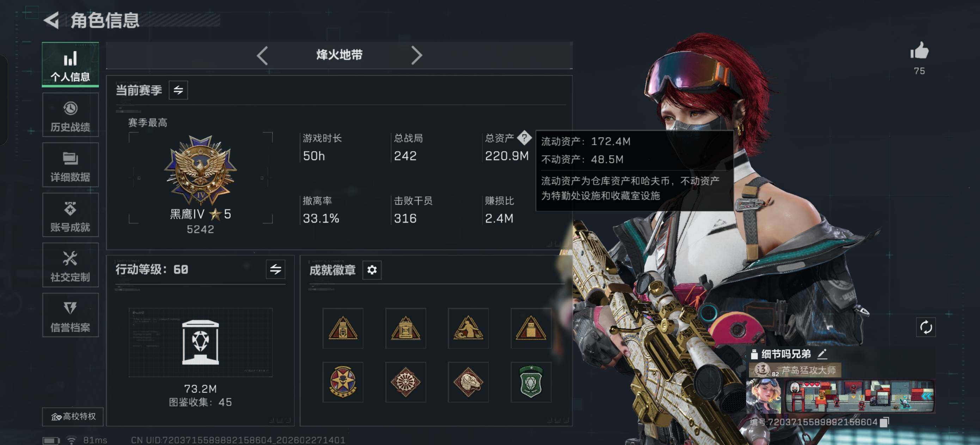The height and width of the screenshot is (445, 980).
Task: Open achievement badges gear settings
Action: click(372, 270)
